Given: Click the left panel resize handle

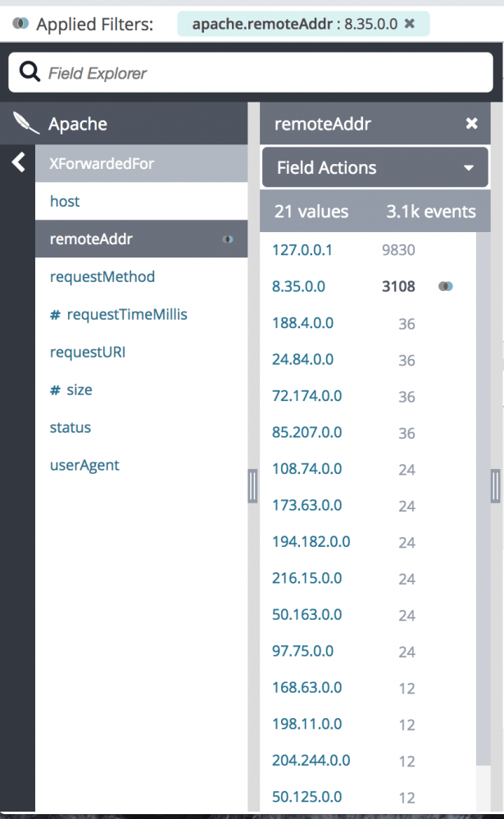Looking at the screenshot, I should pyautogui.click(x=252, y=486).
